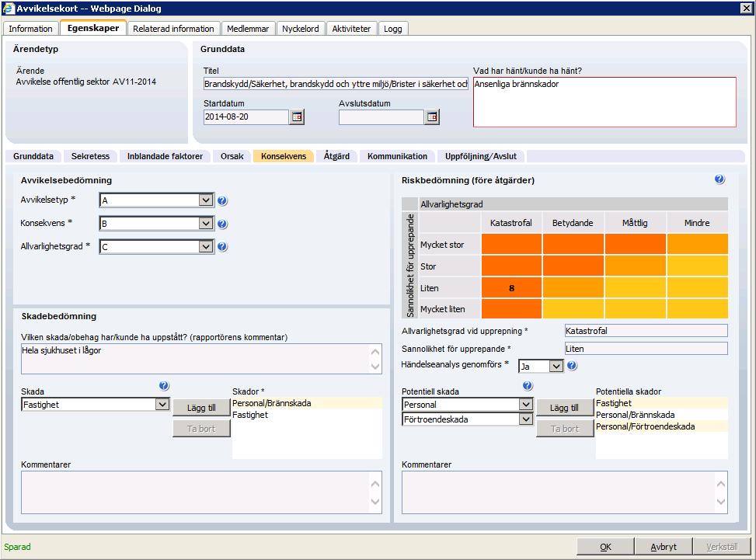This screenshot has height=560, width=756.
Task: Go to Inblandade faktorer sub-tab
Action: coord(165,156)
